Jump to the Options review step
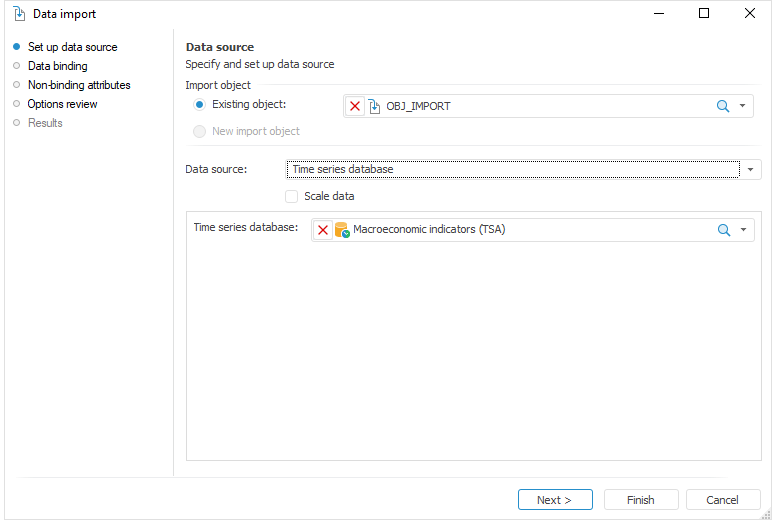The height and width of the screenshot is (520, 772). (62, 104)
